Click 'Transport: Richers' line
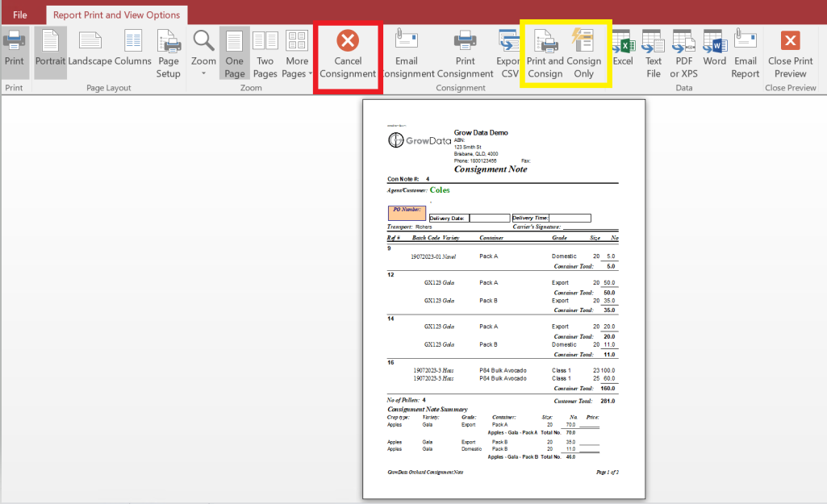The image size is (827, 504). tap(409, 227)
